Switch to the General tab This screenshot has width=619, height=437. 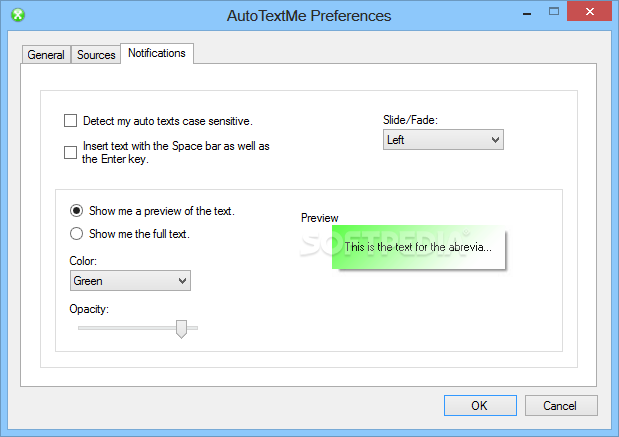click(x=46, y=54)
